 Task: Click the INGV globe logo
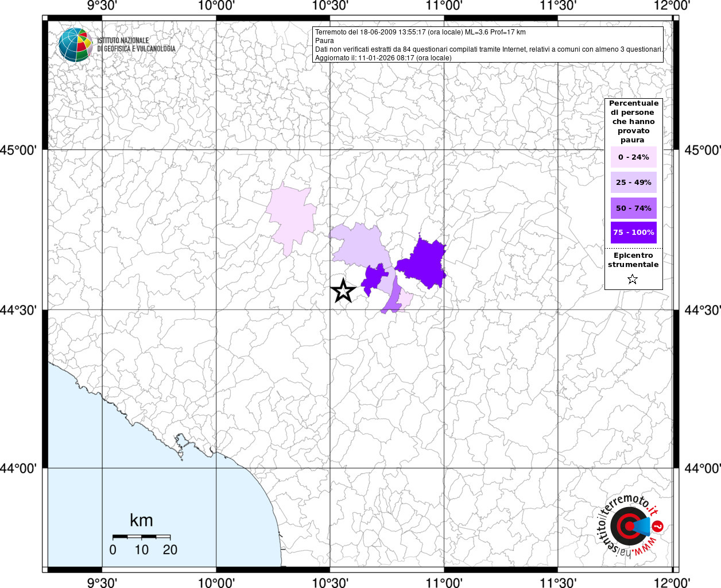pos(75,45)
